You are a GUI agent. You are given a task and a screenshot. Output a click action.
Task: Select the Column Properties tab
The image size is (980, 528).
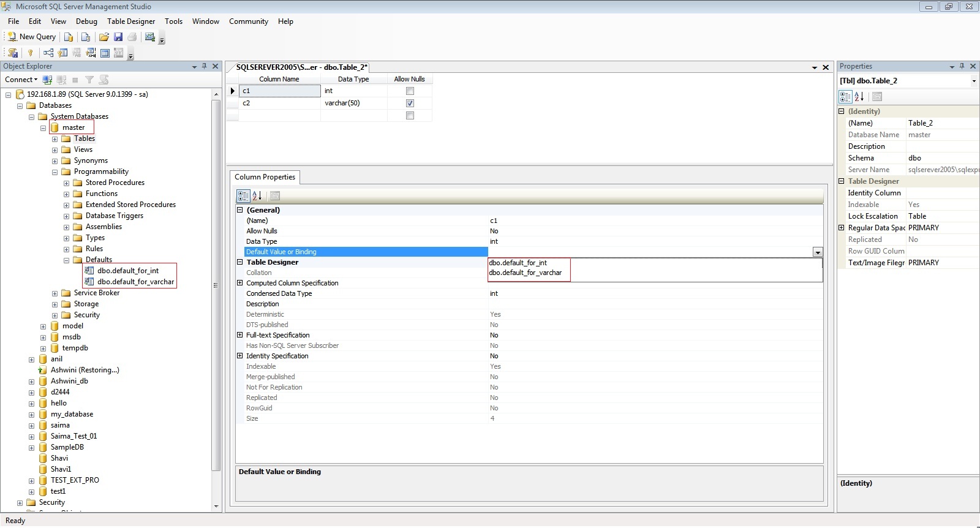(265, 177)
